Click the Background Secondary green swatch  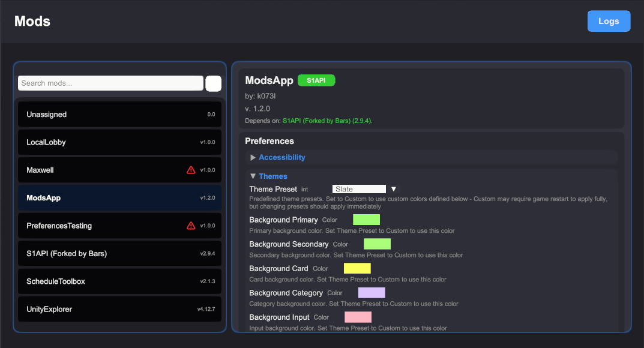point(378,244)
